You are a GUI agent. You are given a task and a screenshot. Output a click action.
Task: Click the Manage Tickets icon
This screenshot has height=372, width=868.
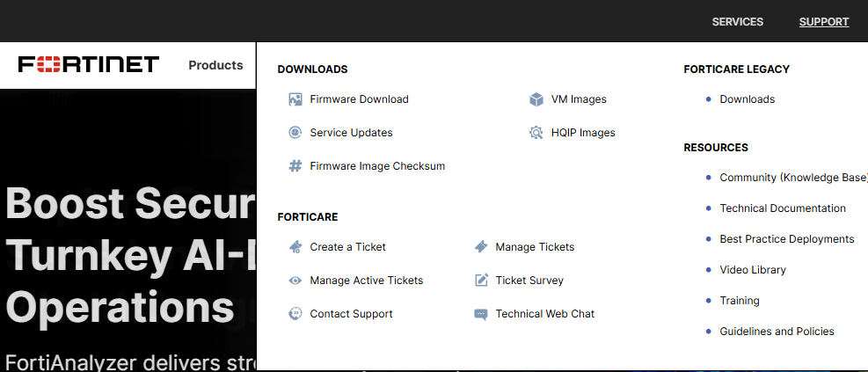(482, 247)
